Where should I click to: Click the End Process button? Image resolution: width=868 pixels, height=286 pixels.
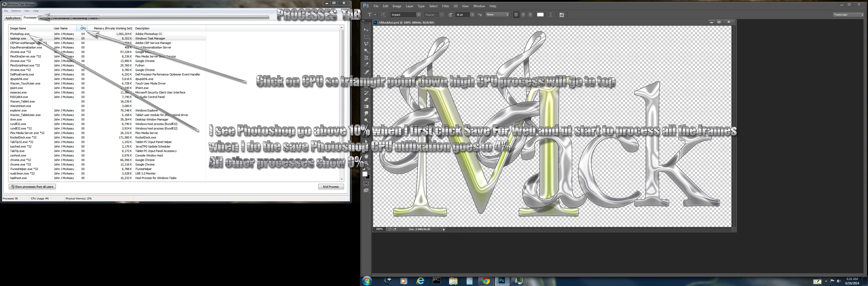(331, 186)
